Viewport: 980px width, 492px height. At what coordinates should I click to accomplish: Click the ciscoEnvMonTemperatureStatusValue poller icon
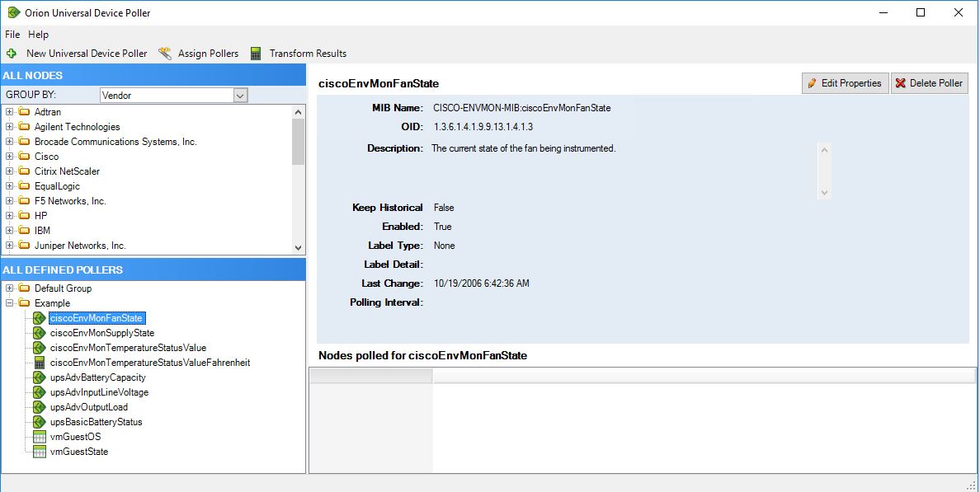(x=39, y=347)
